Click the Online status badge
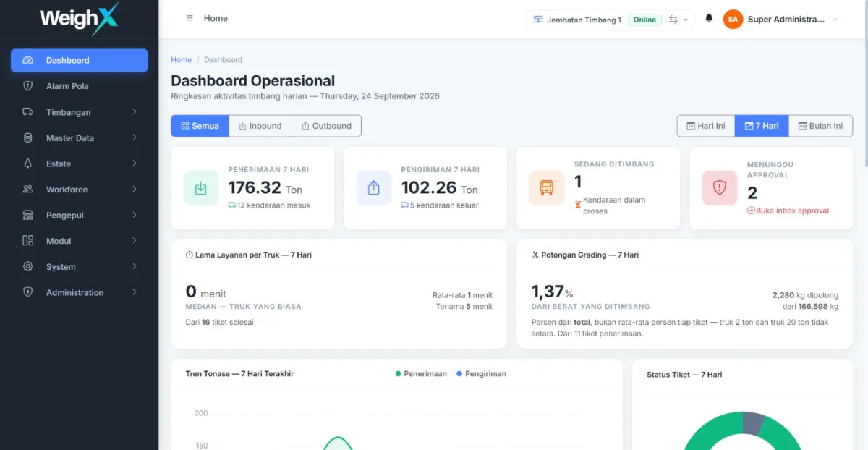Image resolution: width=868 pixels, height=450 pixels. [644, 20]
